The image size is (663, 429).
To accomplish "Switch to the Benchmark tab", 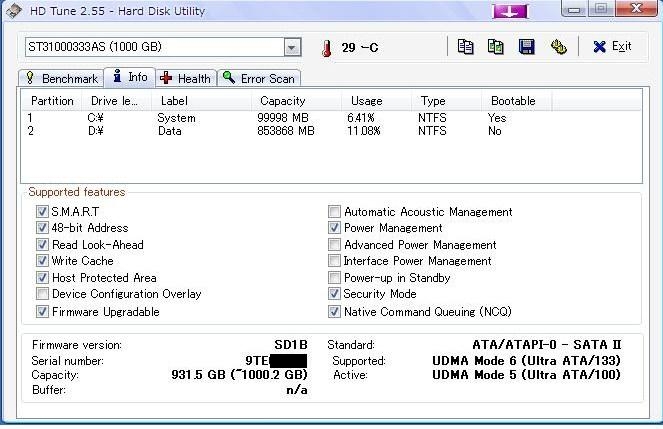I will 61,78.
